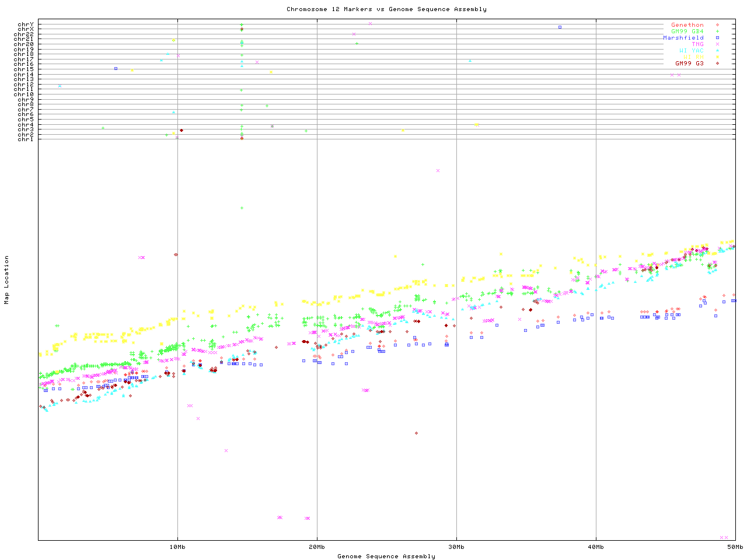Click the 30Mb x-axis tick label

tap(456, 547)
